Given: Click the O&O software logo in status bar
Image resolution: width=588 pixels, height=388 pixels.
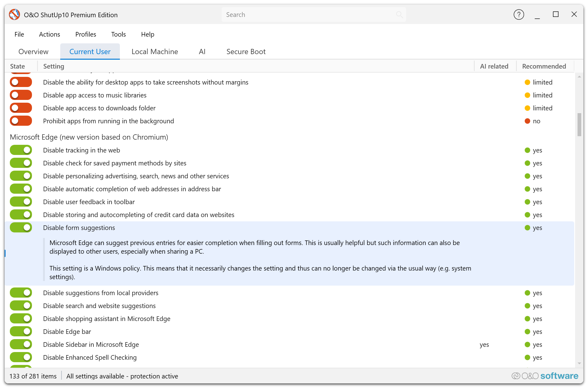Looking at the screenshot, I should pyautogui.click(x=545, y=376).
